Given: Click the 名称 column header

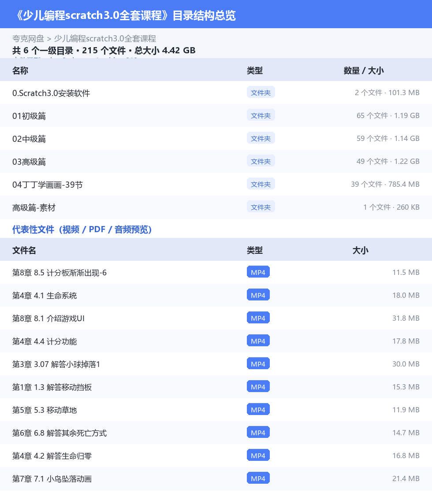Looking at the screenshot, I should click(x=20, y=70).
